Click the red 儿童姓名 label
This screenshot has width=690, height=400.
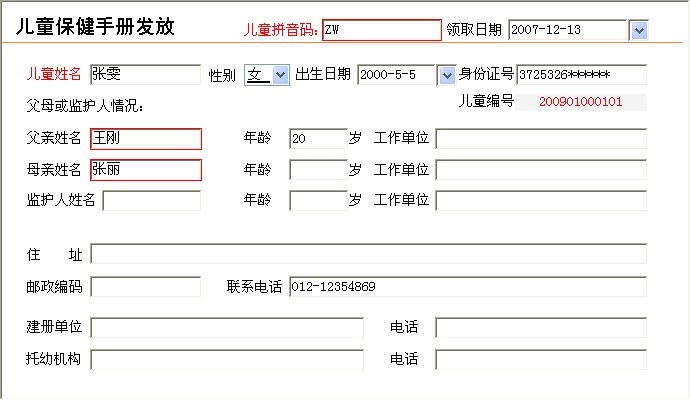point(54,74)
